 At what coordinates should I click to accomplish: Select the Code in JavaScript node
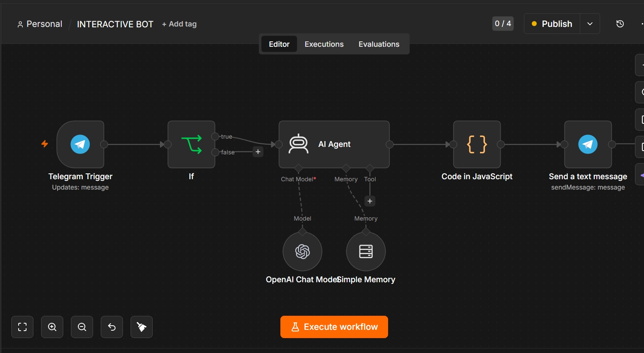(x=477, y=144)
